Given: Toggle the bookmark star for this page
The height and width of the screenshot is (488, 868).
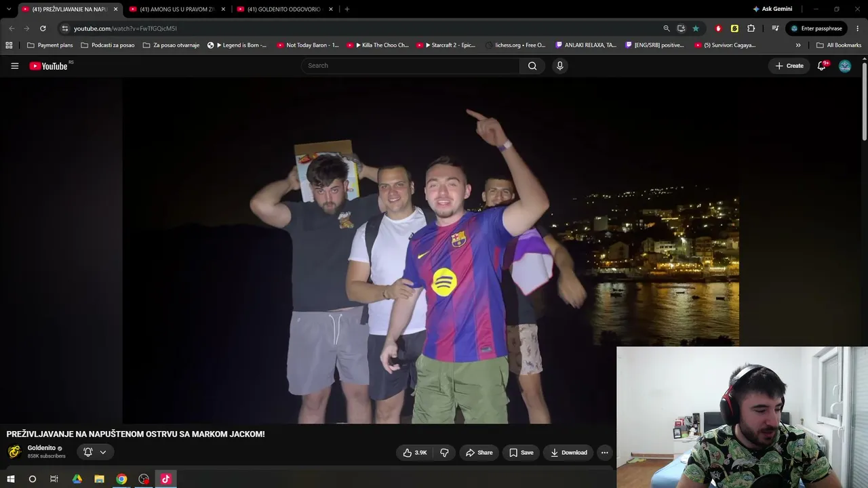Looking at the screenshot, I should [696, 28].
